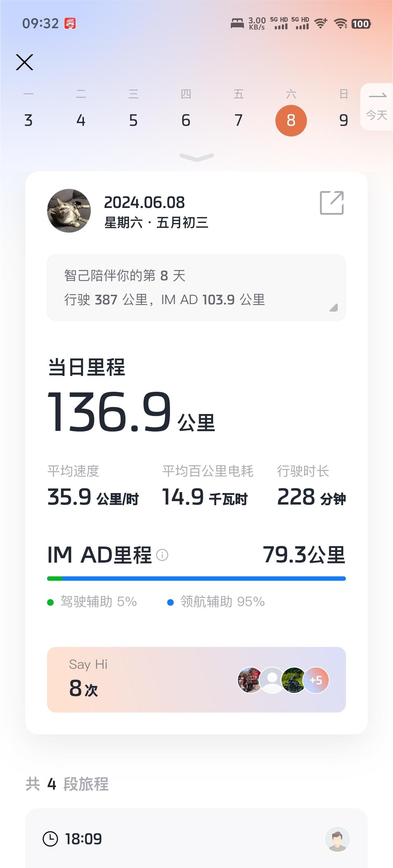This screenshot has width=393, height=868.
Task: Tap the +5 more avatars bubble
Action: 316,680
